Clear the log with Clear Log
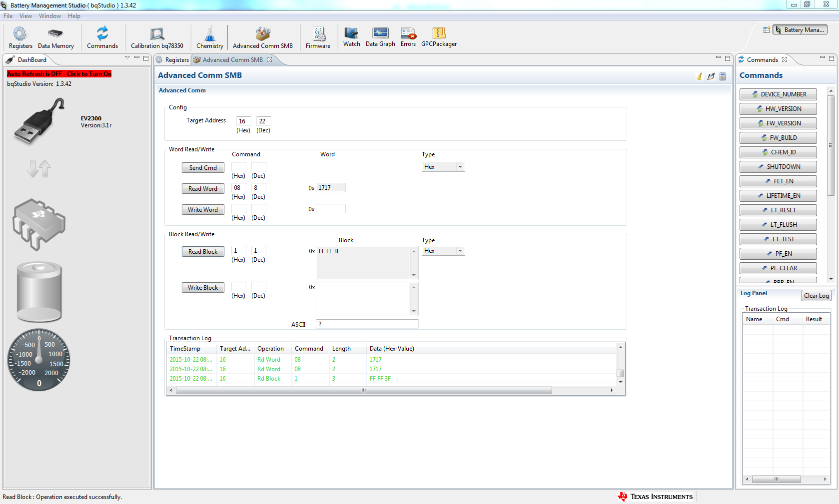839x504 pixels. [x=817, y=296]
